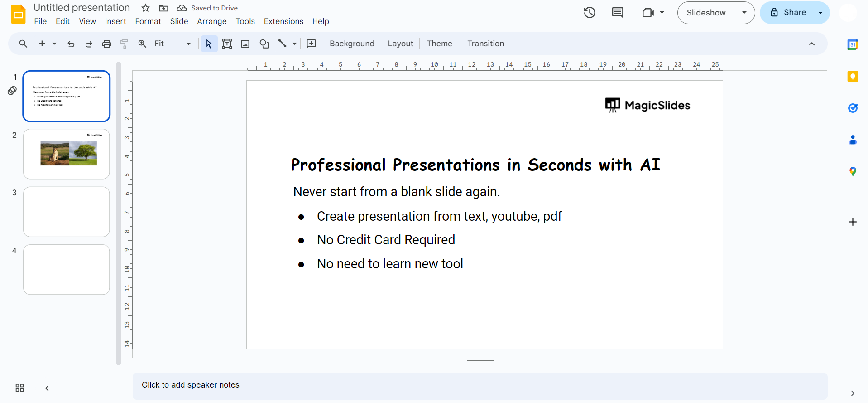Check the Saved to Drive cloud status icon
This screenshot has height=403, width=868.
point(182,8)
